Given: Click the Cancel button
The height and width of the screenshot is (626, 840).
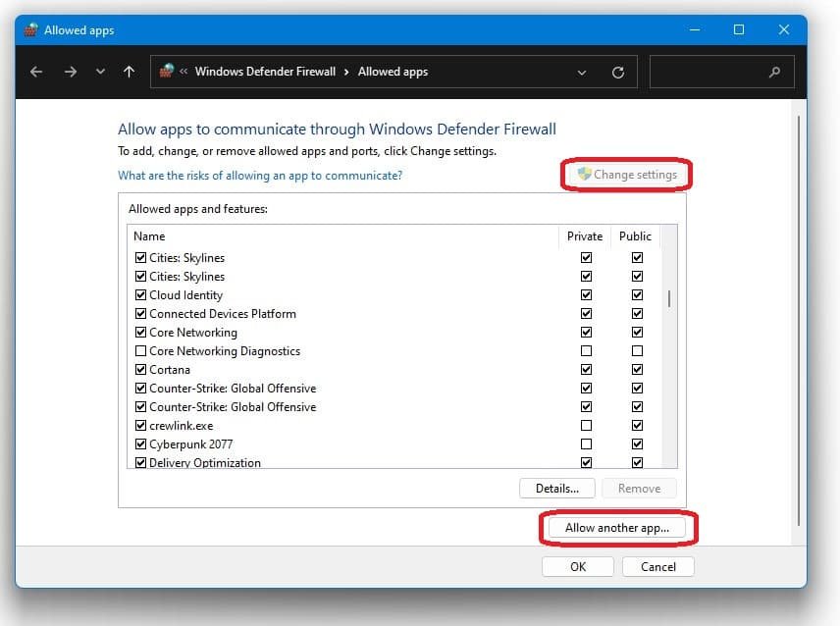Looking at the screenshot, I should tap(658, 567).
